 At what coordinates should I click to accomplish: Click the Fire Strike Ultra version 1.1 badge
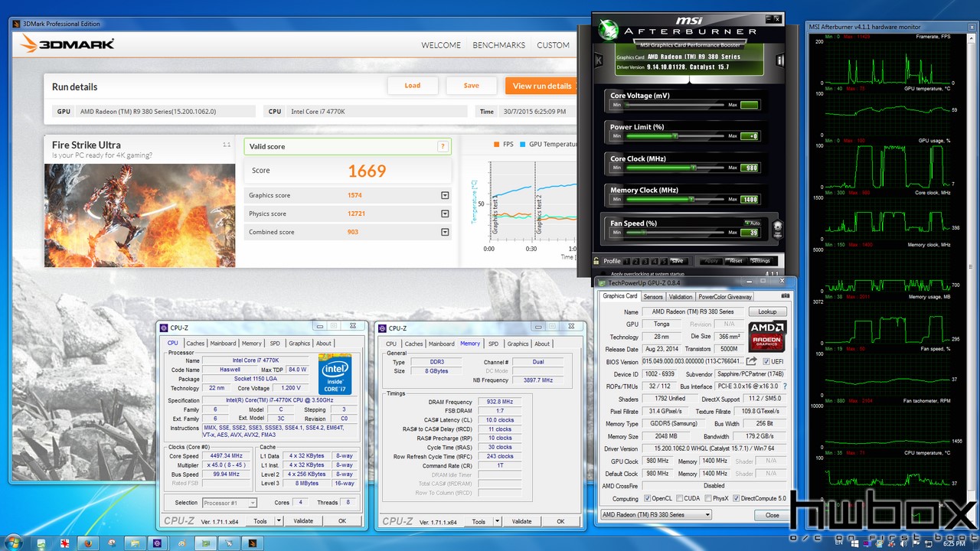point(227,145)
